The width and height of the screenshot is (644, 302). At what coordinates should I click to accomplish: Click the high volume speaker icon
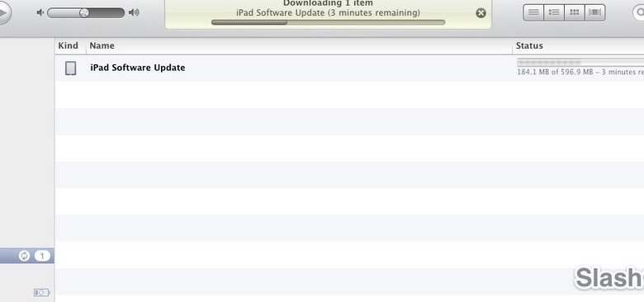point(134,12)
